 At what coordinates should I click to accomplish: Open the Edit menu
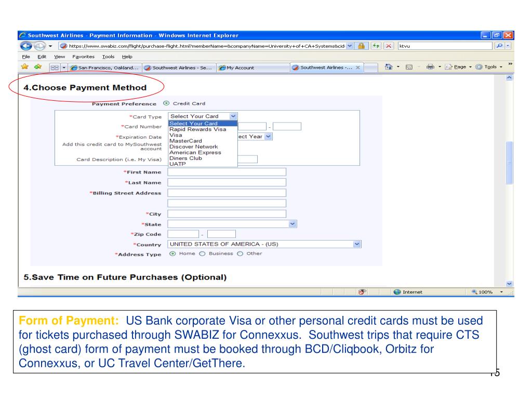tap(42, 57)
